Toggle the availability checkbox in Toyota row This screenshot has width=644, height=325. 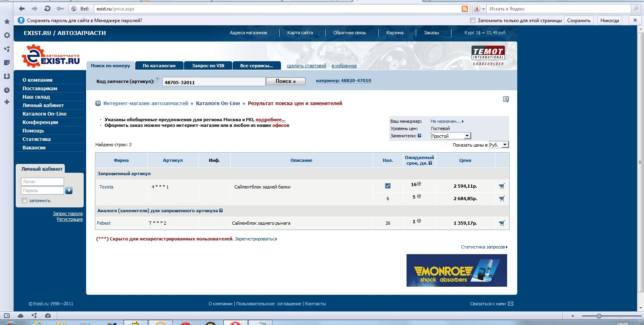[388, 186]
